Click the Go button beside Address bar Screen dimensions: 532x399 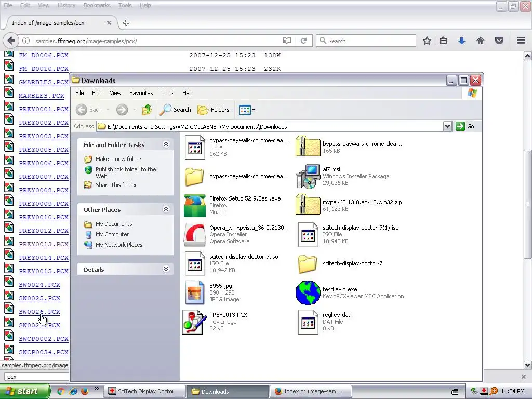pos(465,127)
